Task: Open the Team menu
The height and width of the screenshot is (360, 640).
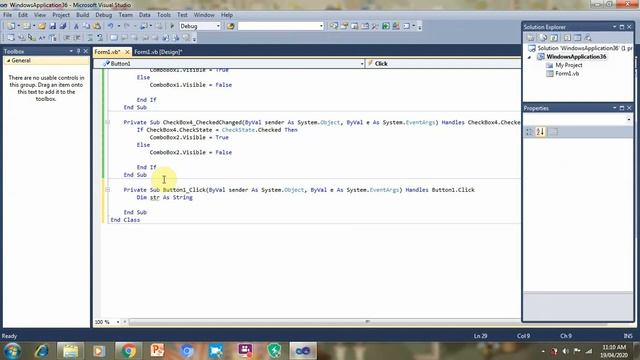Action: pos(125,15)
